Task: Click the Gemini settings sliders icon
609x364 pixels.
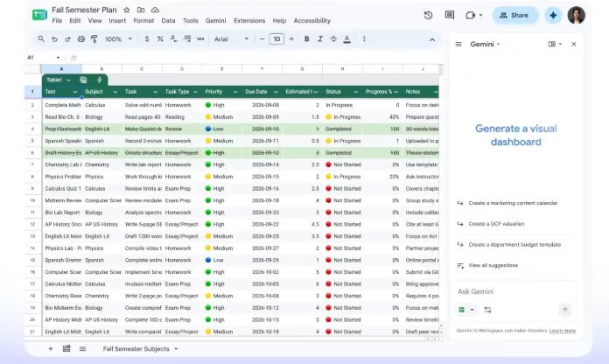Action: click(487, 310)
